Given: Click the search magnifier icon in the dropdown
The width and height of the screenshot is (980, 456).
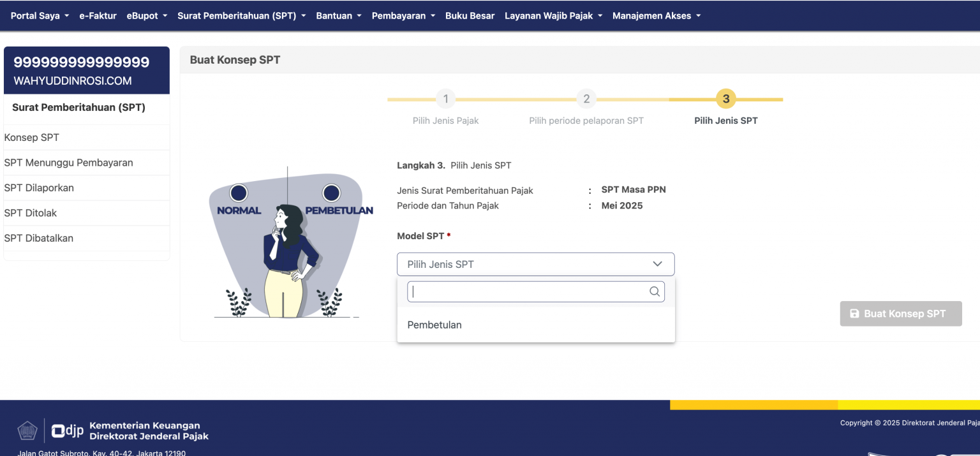Looking at the screenshot, I should pyautogui.click(x=654, y=291).
